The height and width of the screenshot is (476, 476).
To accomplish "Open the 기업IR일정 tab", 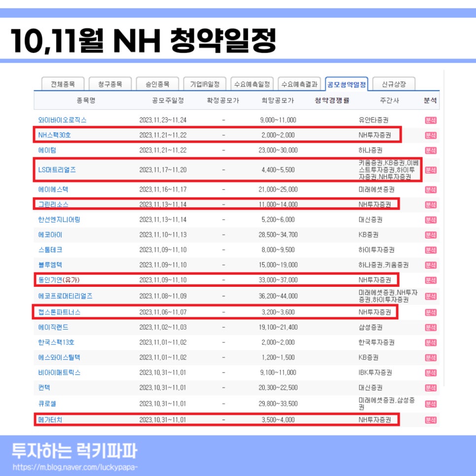I will coord(205,84).
